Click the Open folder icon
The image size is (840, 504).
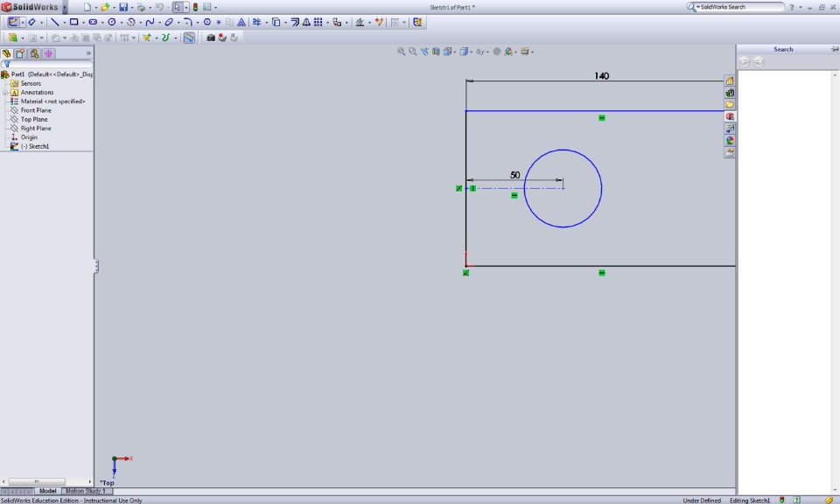click(x=105, y=7)
